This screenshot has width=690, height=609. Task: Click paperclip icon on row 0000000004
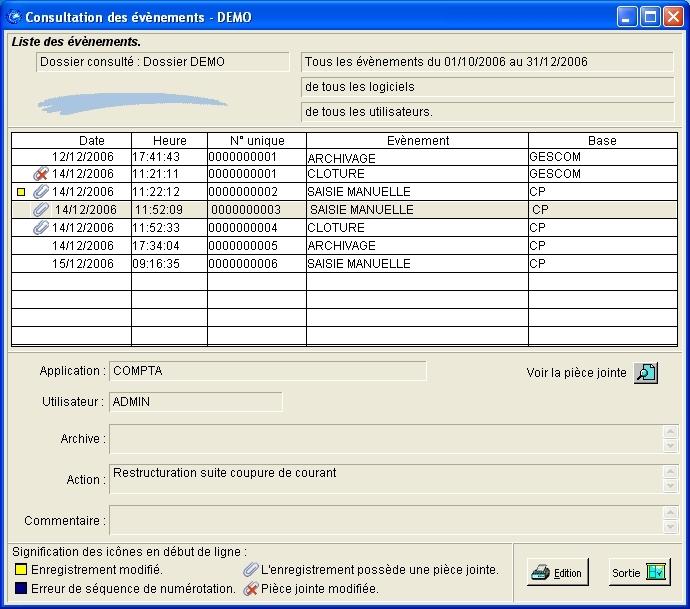pyautogui.click(x=41, y=228)
